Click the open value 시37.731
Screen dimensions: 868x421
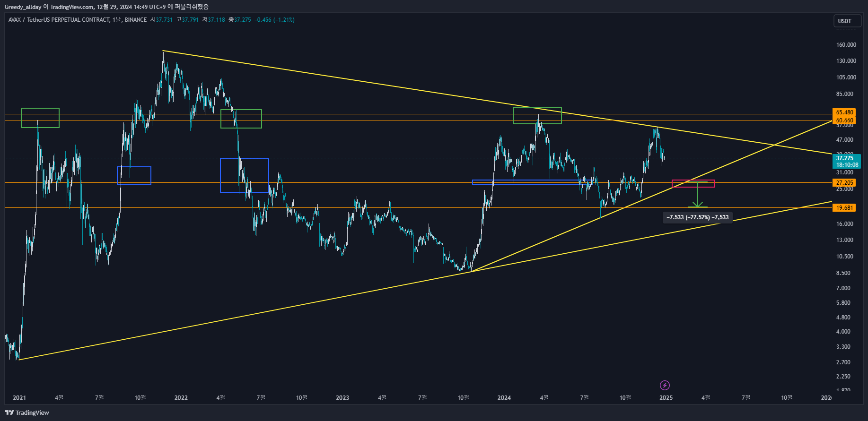(x=161, y=20)
